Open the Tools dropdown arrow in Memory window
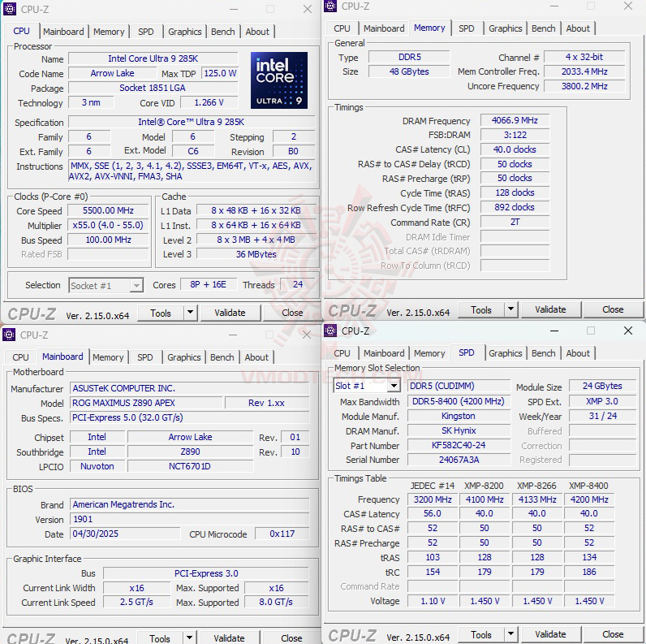 tap(510, 309)
